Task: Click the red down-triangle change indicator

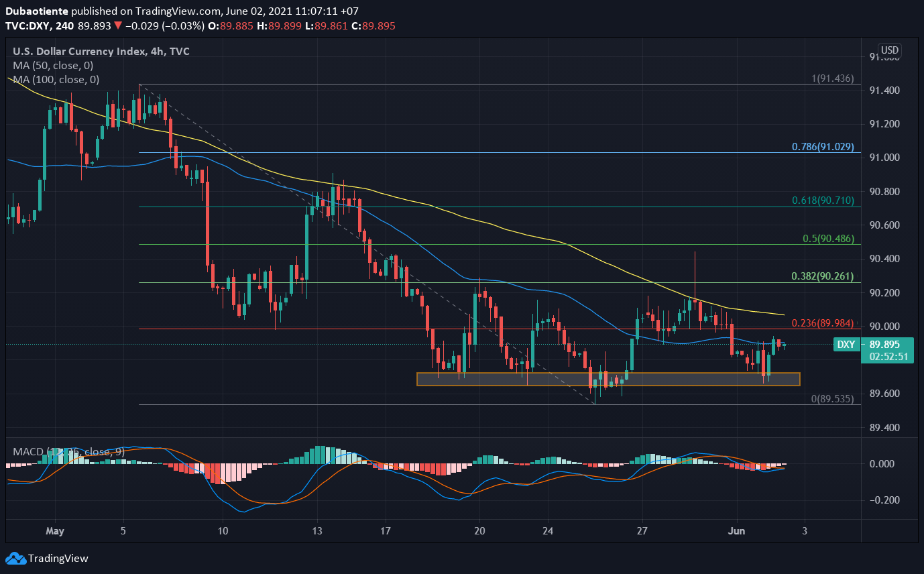Action: pyautogui.click(x=118, y=26)
